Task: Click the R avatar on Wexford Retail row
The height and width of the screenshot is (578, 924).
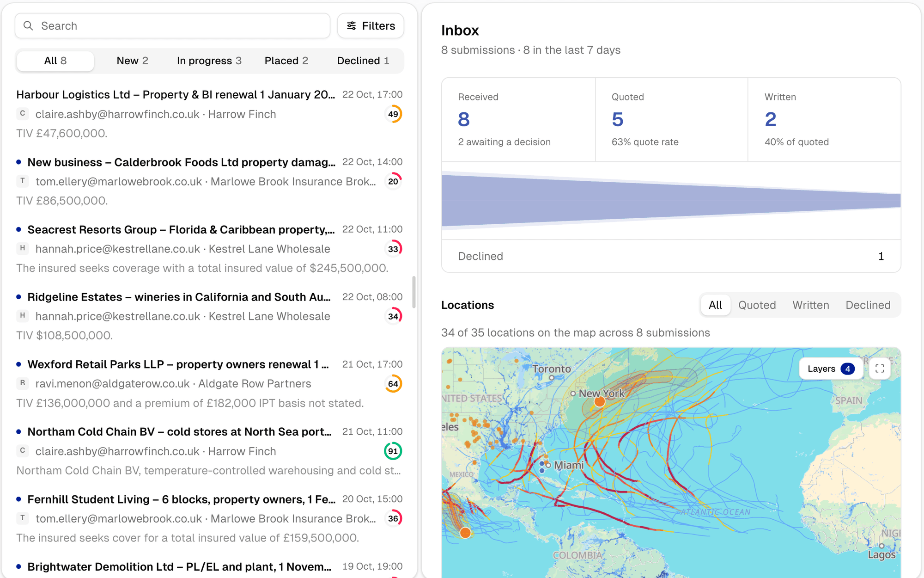Action: tap(23, 383)
